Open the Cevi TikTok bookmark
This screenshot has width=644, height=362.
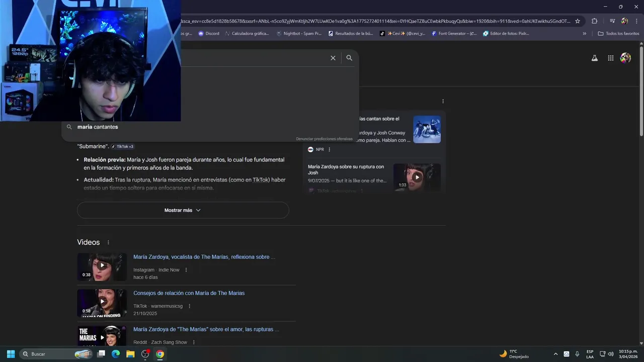(x=403, y=34)
